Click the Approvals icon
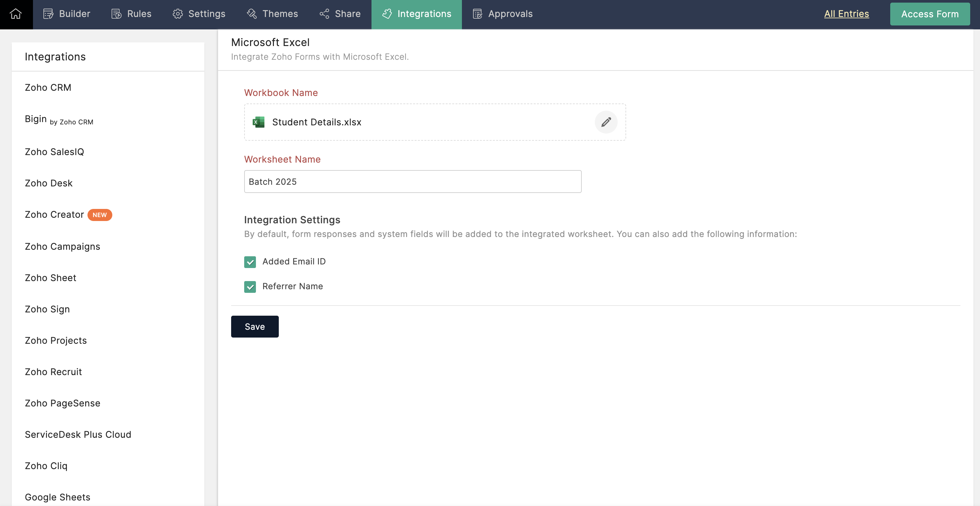This screenshot has width=980, height=506. click(x=478, y=14)
